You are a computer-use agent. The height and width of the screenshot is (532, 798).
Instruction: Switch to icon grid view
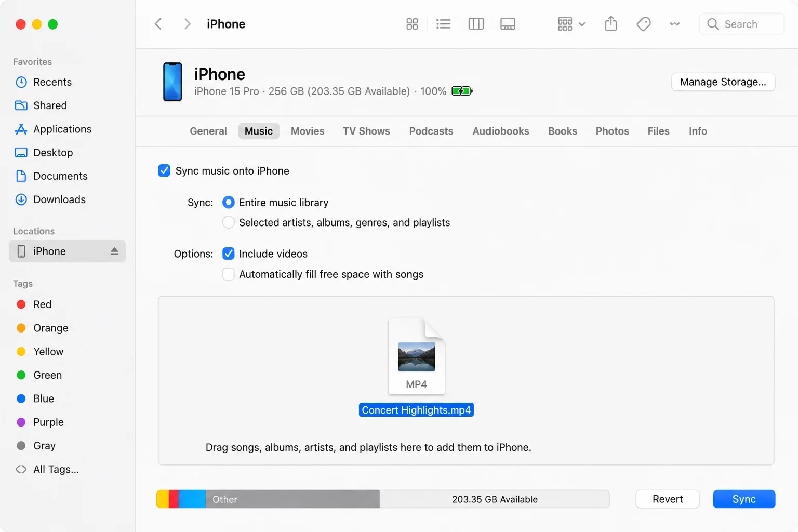point(412,24)
